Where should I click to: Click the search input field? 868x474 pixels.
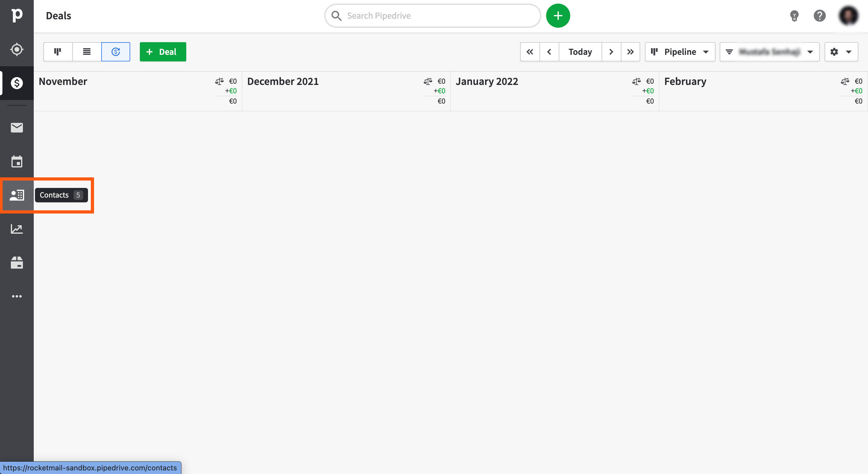(x=432, y=16)
